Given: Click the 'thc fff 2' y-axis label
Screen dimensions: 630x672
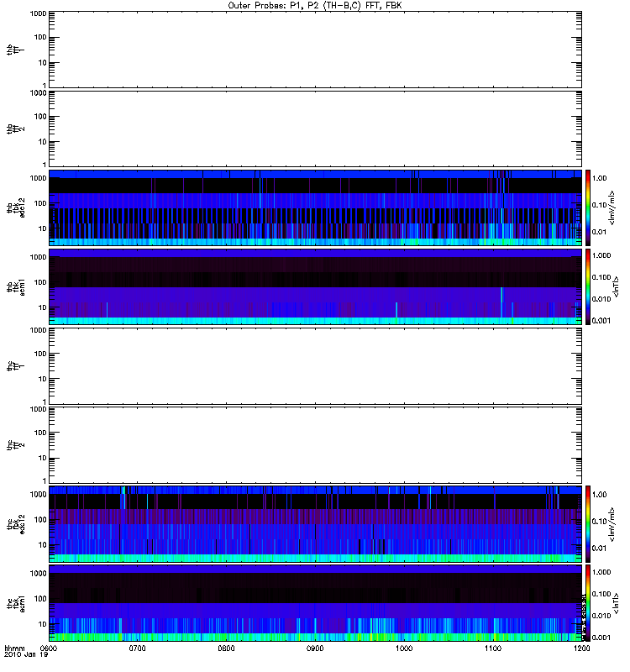Looking at the screenshot, I should [x=15, y=445].
